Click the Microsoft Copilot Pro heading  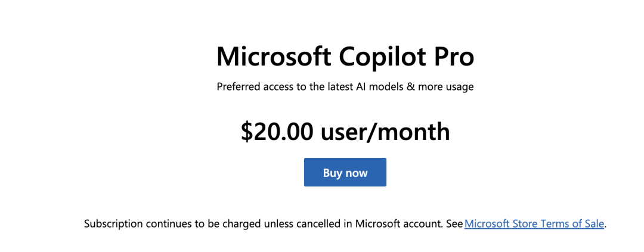click(345, 57)
